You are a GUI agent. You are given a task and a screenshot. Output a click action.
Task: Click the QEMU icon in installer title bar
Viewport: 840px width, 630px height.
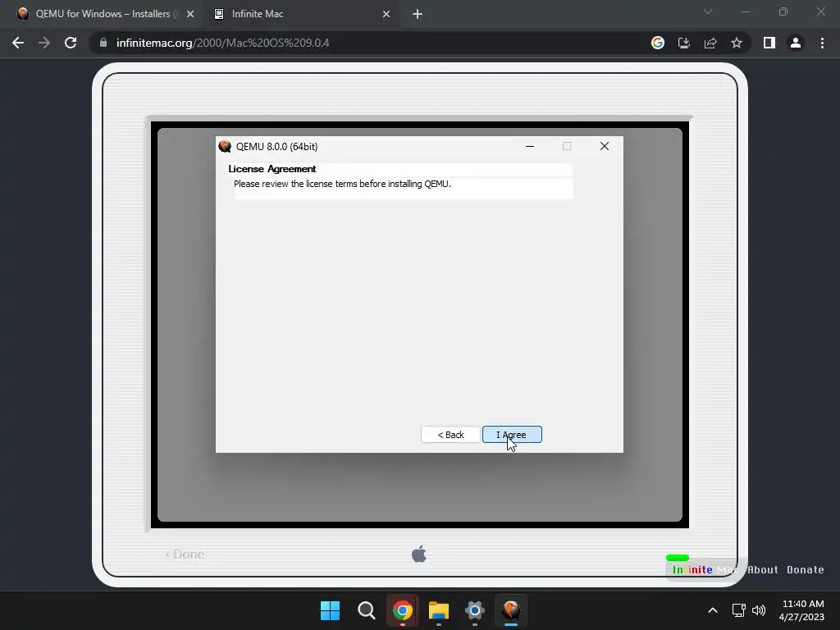(x=225, y=146)
